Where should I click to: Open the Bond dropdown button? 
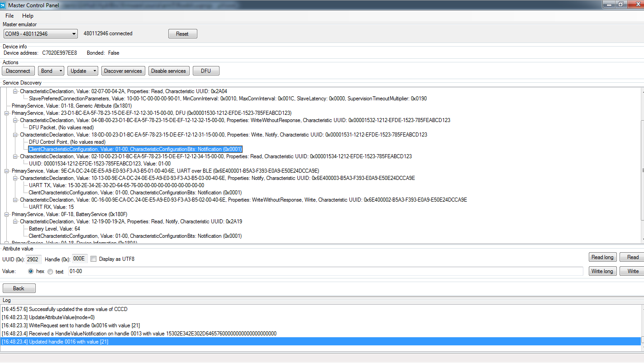tap(51, 71)
